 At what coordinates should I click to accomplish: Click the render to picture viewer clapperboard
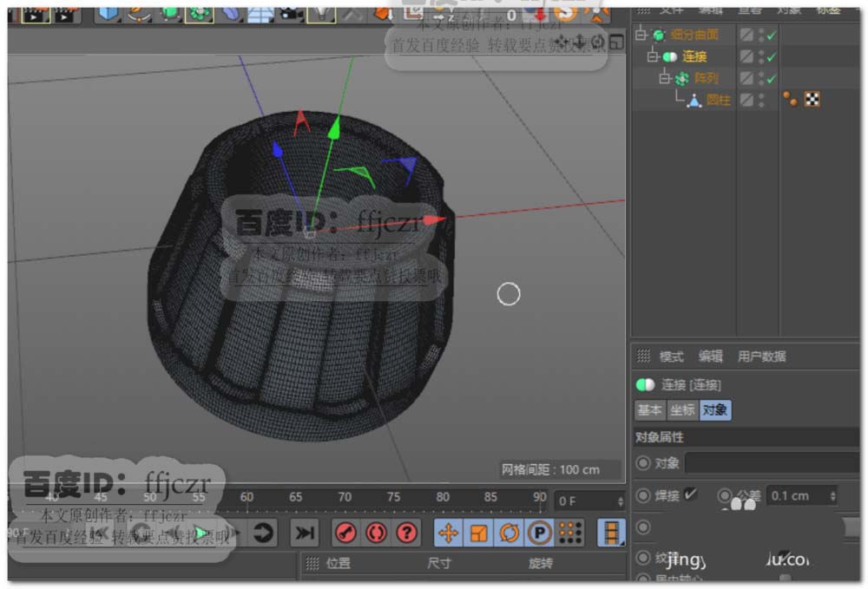(x=35, y=15)
